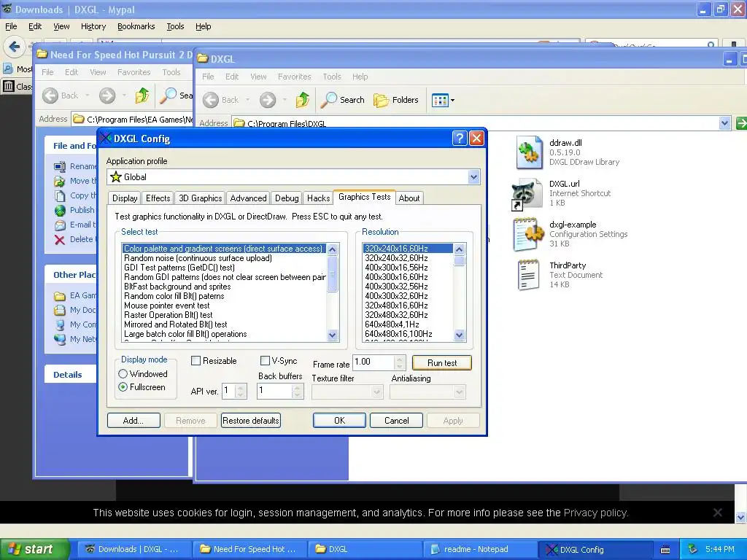Click the Add... button
Image resolution: width=747 pixels, height=560 pixels.
(133, 421)
